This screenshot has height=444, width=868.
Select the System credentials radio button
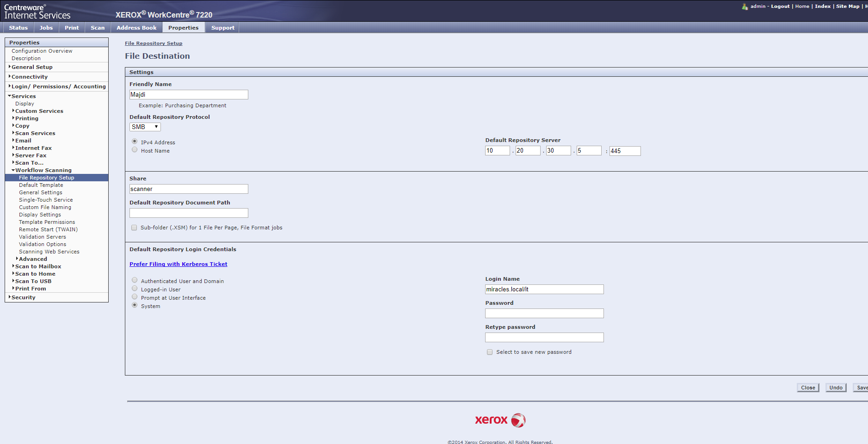pos(135,305)
